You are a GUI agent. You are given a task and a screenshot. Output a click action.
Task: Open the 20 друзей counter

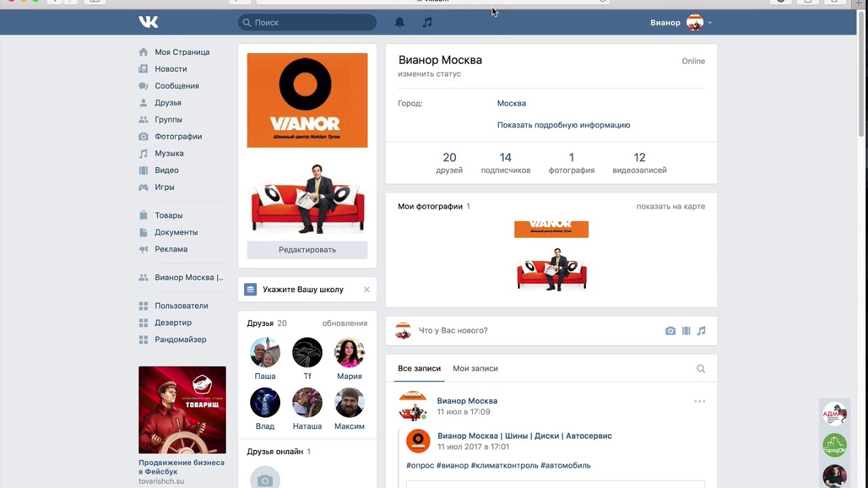click(x=450, y=163)
